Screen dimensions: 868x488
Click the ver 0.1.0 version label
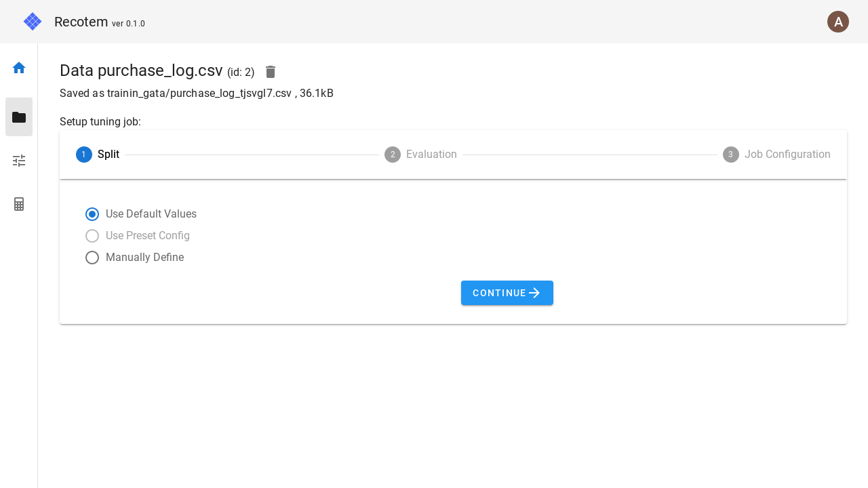(128, 24)
